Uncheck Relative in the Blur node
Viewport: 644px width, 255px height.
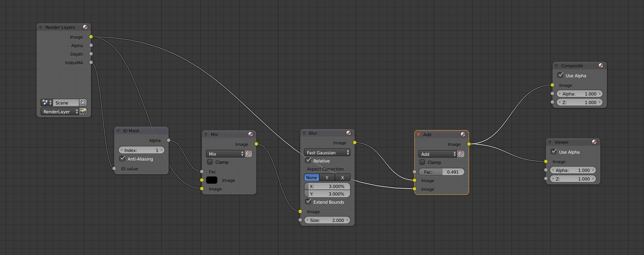308,160
